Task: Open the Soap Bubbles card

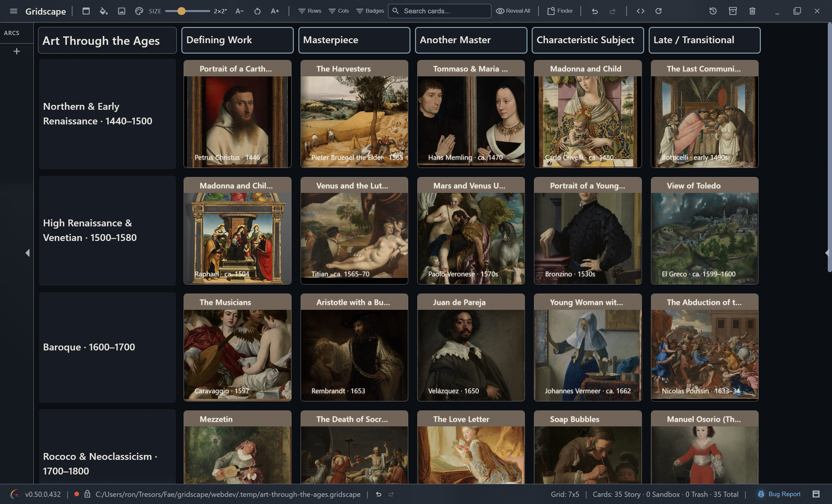Action: click(588, 447)
